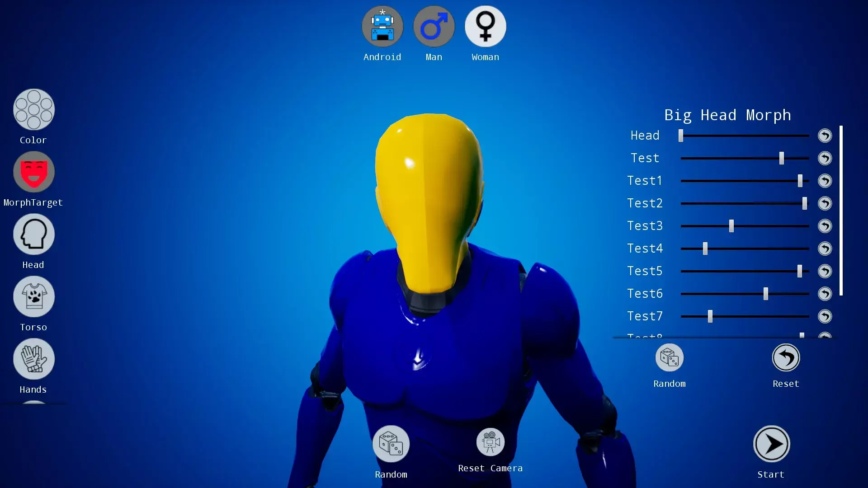
Task: Reset the Test6 slider value
Action: click(825, 294)
